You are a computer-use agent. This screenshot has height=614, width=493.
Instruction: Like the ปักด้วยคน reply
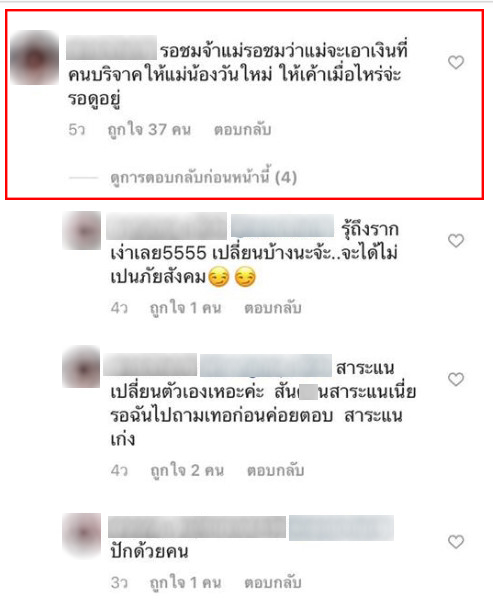pos(456,542)
